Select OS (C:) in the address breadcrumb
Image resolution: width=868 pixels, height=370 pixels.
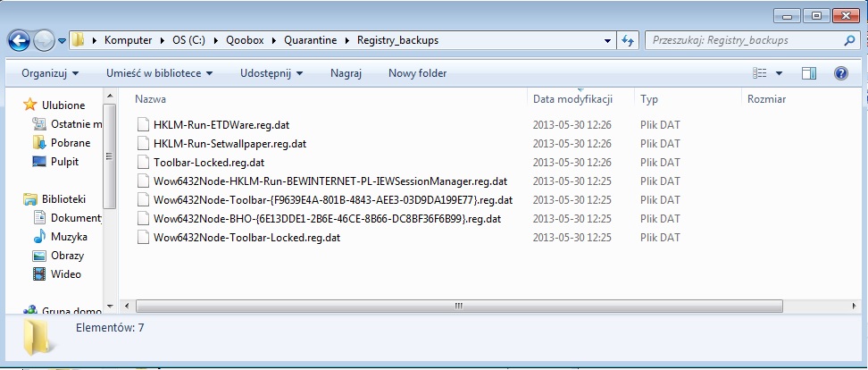[x=188, y=40]
